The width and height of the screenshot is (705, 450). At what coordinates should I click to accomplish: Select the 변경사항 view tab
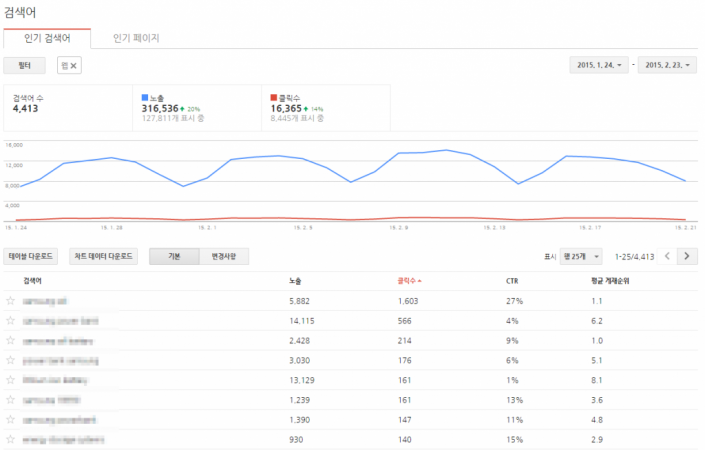[x=224, y=256]
